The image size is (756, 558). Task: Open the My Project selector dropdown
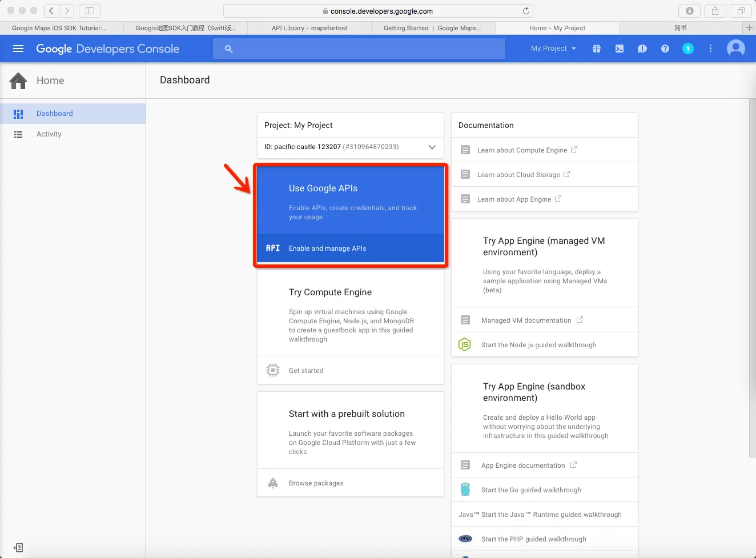553,49
